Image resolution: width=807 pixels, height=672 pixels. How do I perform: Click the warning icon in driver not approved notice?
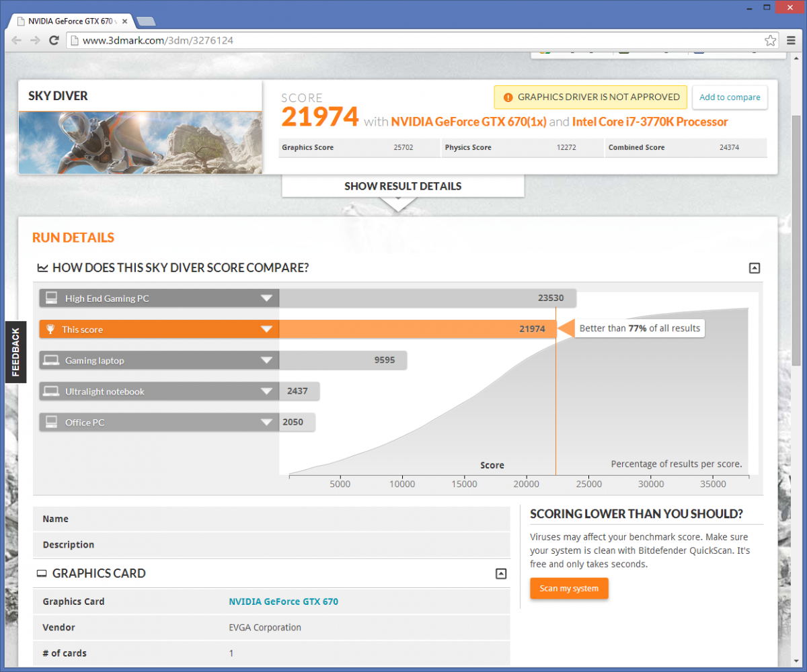click(x=508, y=97)
